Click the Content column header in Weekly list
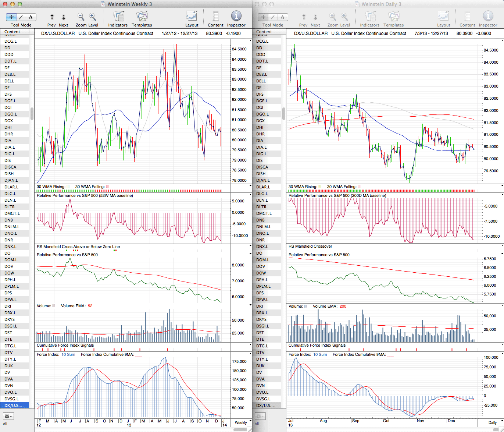The image size is (504, 432). point(12,32)
